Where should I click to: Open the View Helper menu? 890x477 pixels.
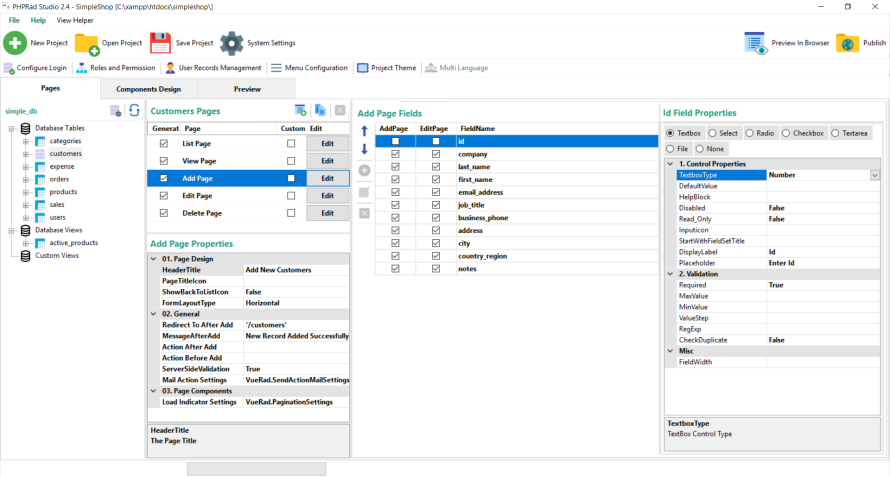[75, 20]
